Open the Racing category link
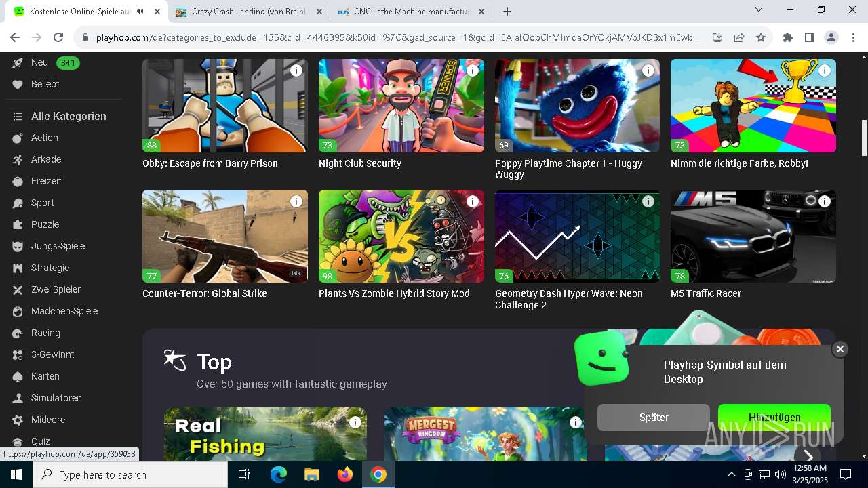Viewport: 868px width, 488px height. coord(45,333)
